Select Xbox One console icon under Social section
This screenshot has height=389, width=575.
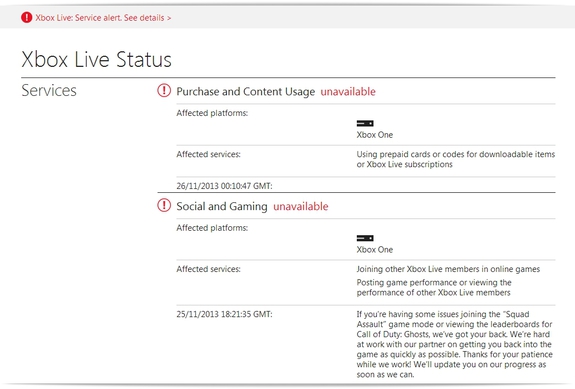click(365, 238)
